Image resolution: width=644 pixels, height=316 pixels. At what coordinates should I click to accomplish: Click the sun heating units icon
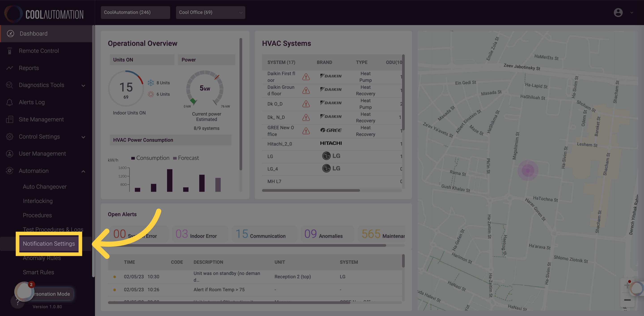coord(151,94)
